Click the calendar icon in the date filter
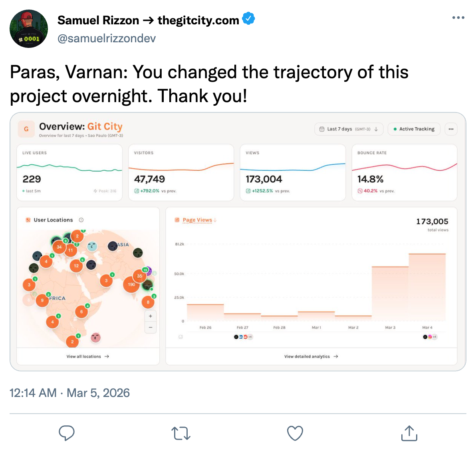Viewport: 476px width, 462px height. pyautogui.click(x=322, y=129)
